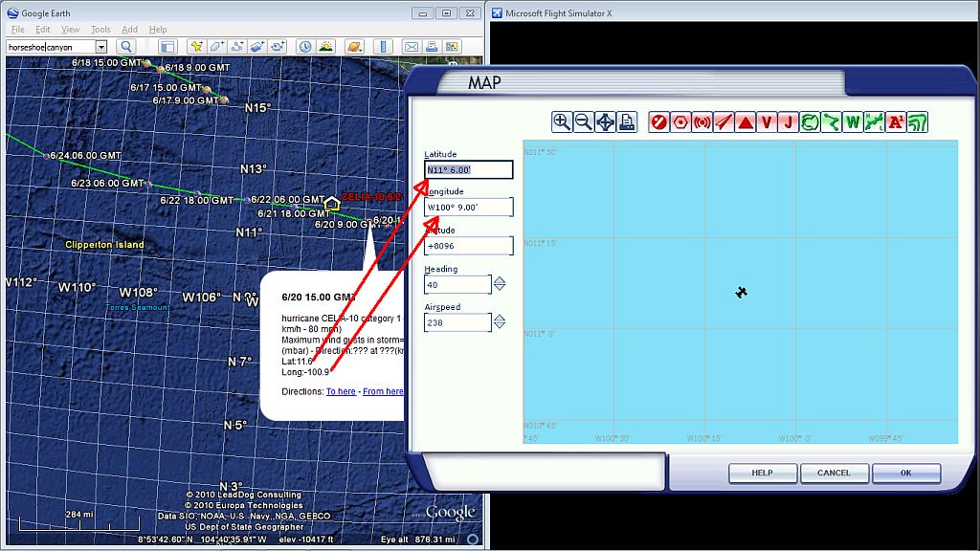Click the aircraft symbol on the map
Viewport: 980px width, 551px height.
coord(742,292)
